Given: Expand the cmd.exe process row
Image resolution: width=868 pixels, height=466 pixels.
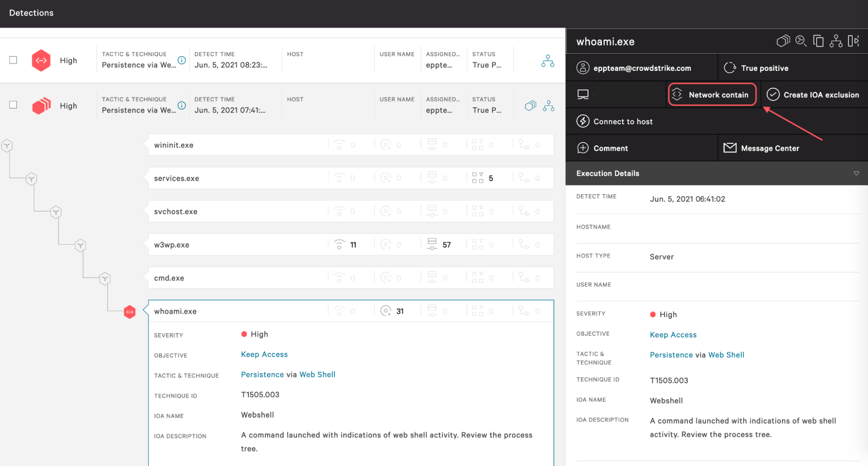Looking at the screenshot, I should tap(351, 278).
